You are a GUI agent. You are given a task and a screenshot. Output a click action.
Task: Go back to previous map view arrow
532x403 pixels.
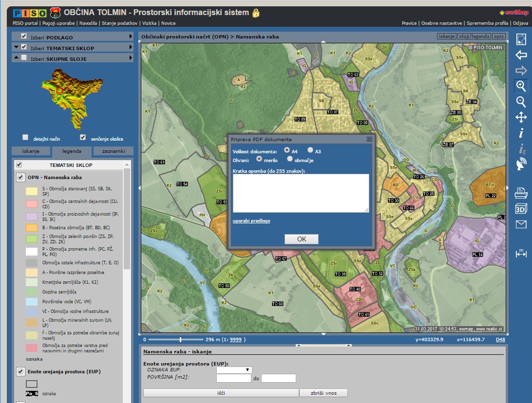521,55
